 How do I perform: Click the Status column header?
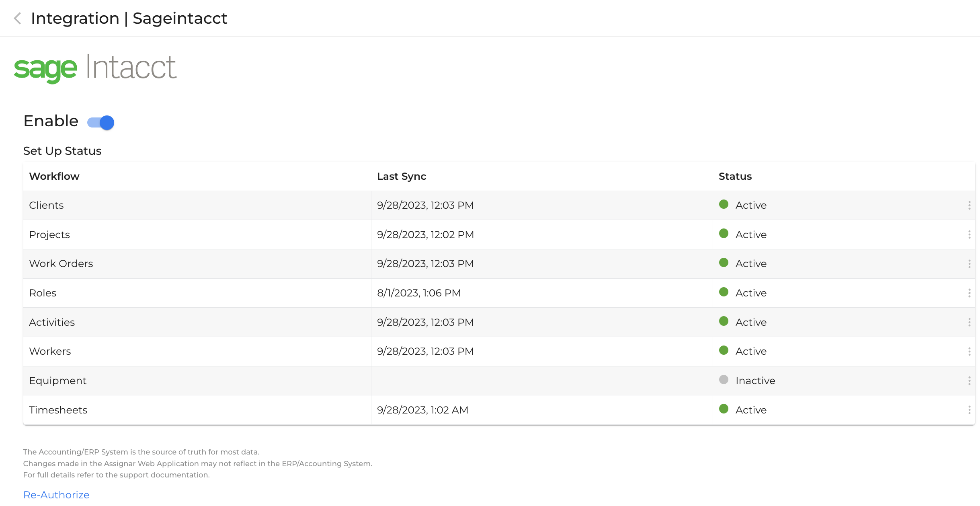(735, 176)
